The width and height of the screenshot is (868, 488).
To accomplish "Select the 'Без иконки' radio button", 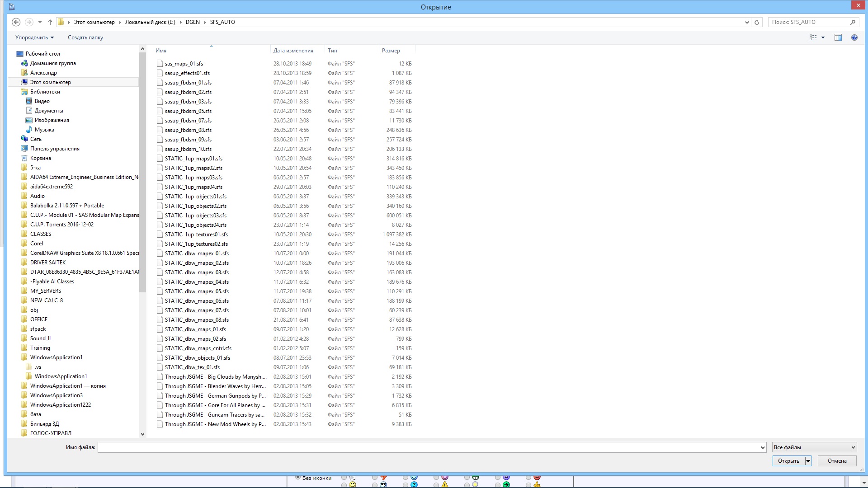I will [298, 477].
